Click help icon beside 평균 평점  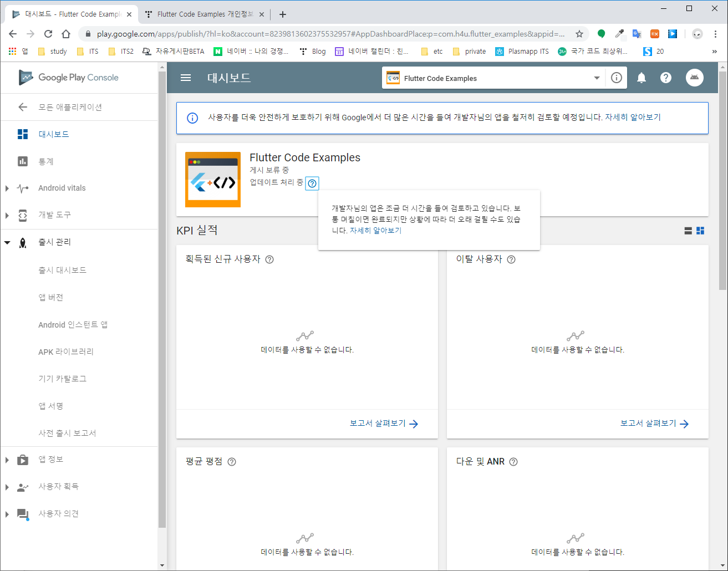pyautogui.click(x=232, y=461)
